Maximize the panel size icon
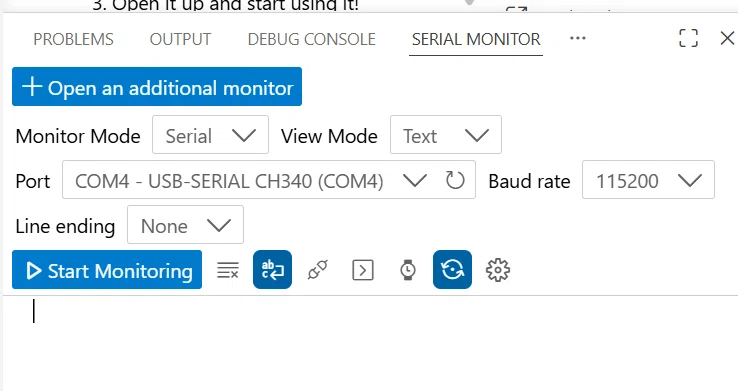The height and width of the screenshot is (391, 738). [688, 38]
